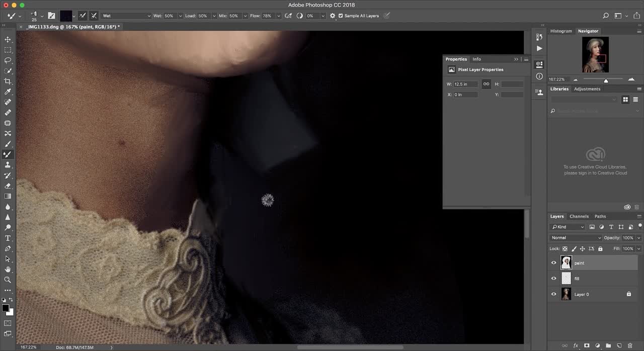Image resolution: width=644 pixels, height=351 pixels.
Task: Select the Mixer Brush tool in toolbar
Action: click(x=8, y=154)
